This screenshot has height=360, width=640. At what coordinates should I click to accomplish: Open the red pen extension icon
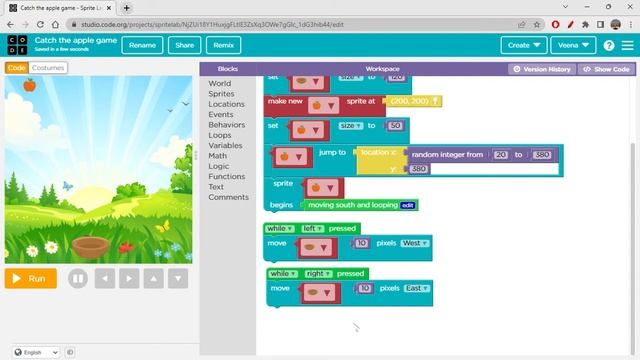571,24
